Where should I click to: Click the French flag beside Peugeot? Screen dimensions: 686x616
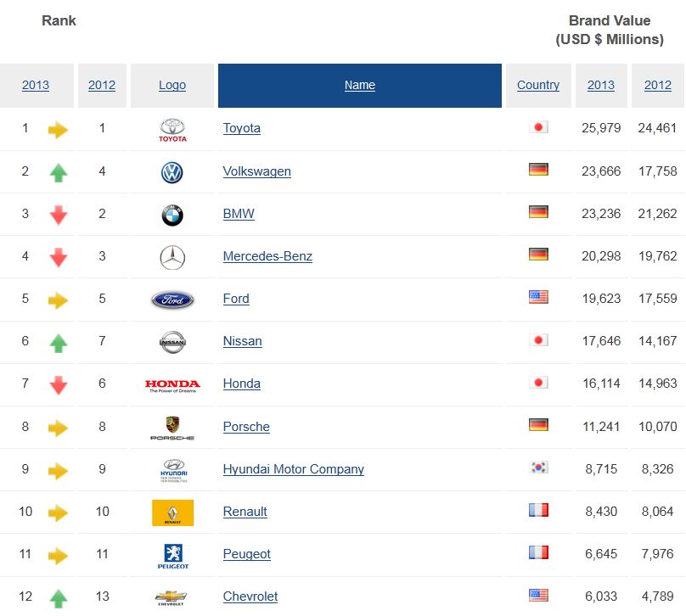pyautogui.click(x=538, y=552)
